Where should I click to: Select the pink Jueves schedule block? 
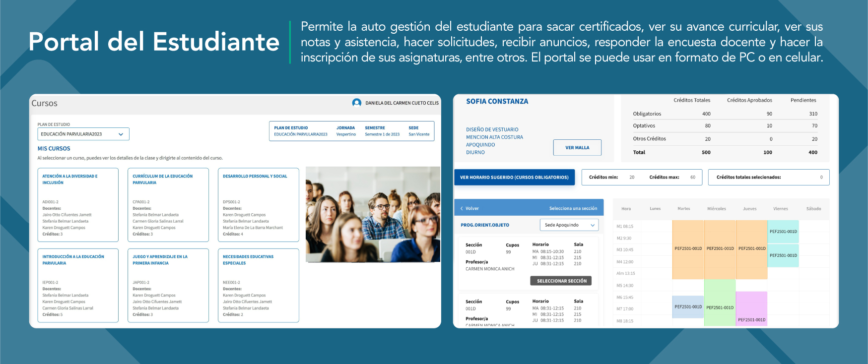751,308
